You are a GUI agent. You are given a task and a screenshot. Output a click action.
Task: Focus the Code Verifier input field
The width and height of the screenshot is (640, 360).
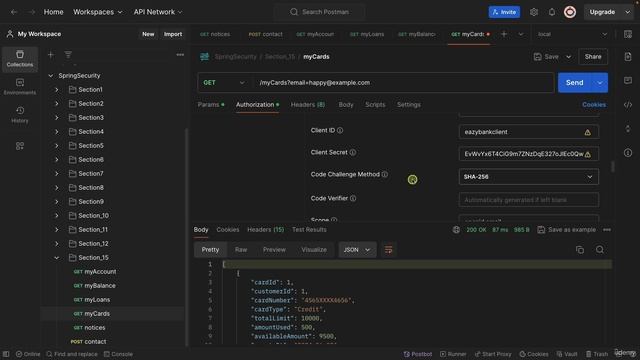529,200
